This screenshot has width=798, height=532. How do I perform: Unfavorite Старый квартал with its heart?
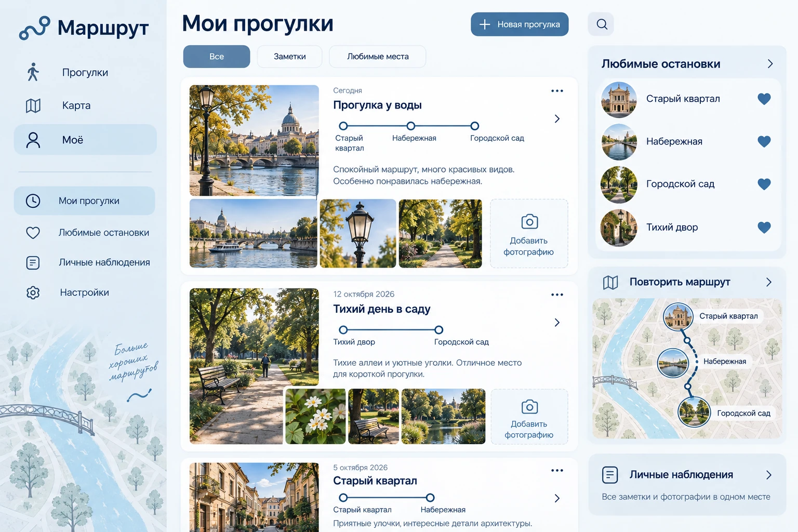point(764,99)
